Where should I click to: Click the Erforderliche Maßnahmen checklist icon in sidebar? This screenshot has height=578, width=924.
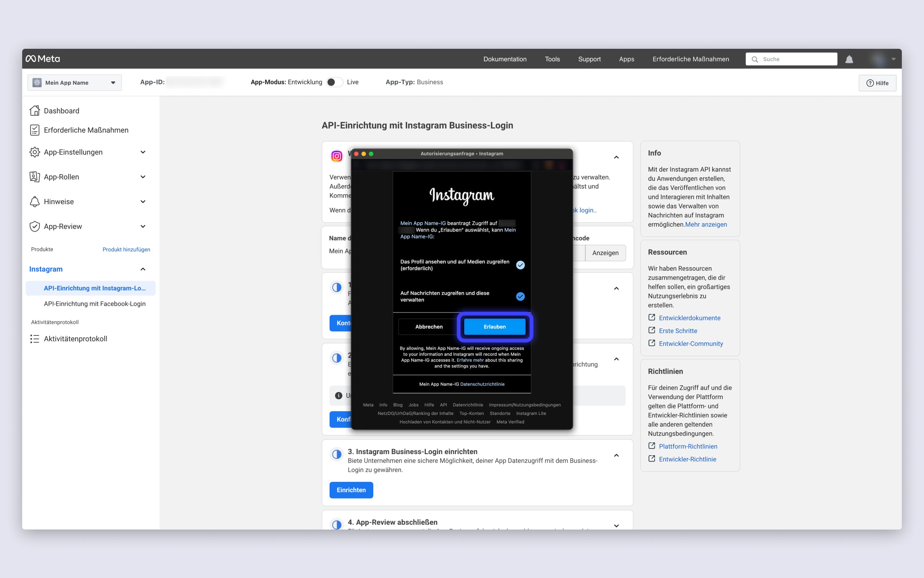pyautogui.click(x=35, y=130)
